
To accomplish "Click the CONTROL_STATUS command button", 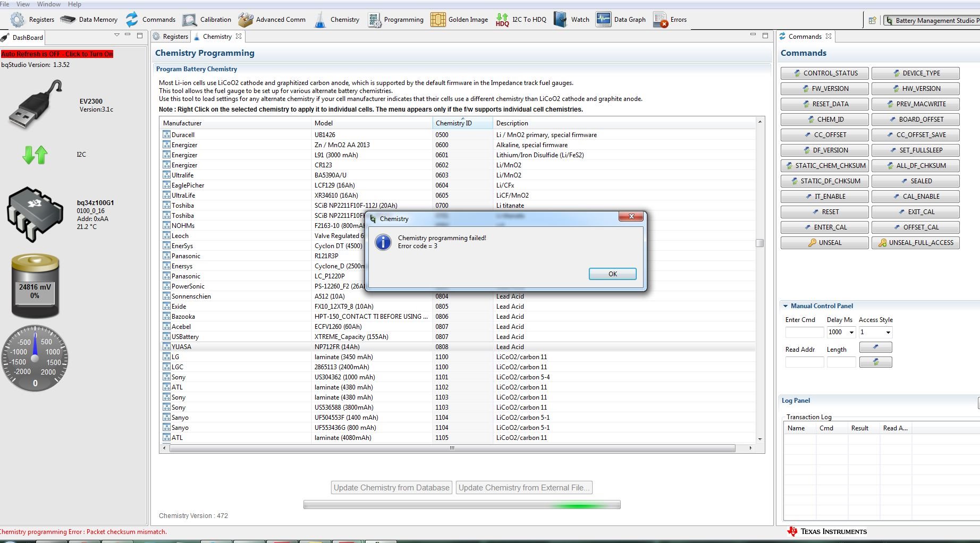I will click(825, 73).
